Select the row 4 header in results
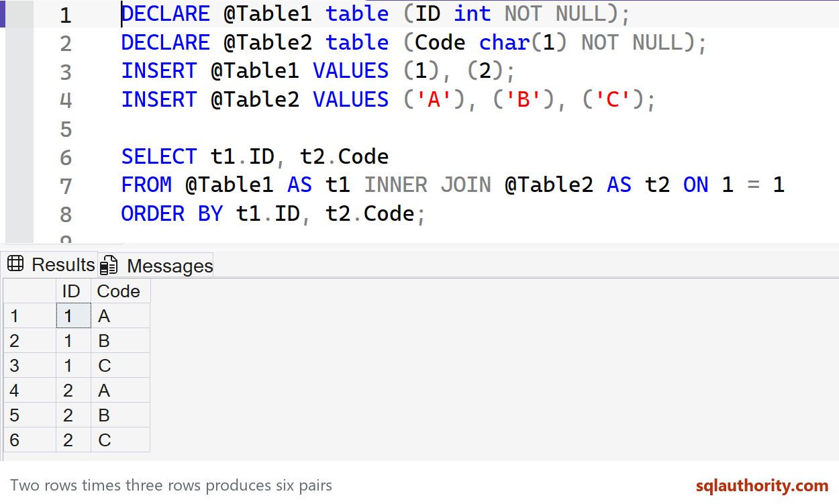This screenshot has width=839, height=504. click(x=30, y=391)
